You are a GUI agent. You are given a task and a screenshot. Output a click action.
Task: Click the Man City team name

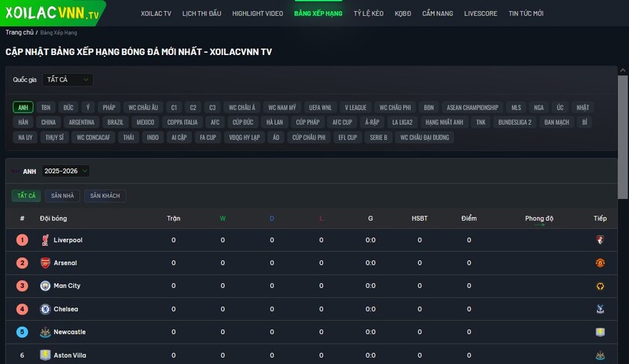tap(67, 285)
